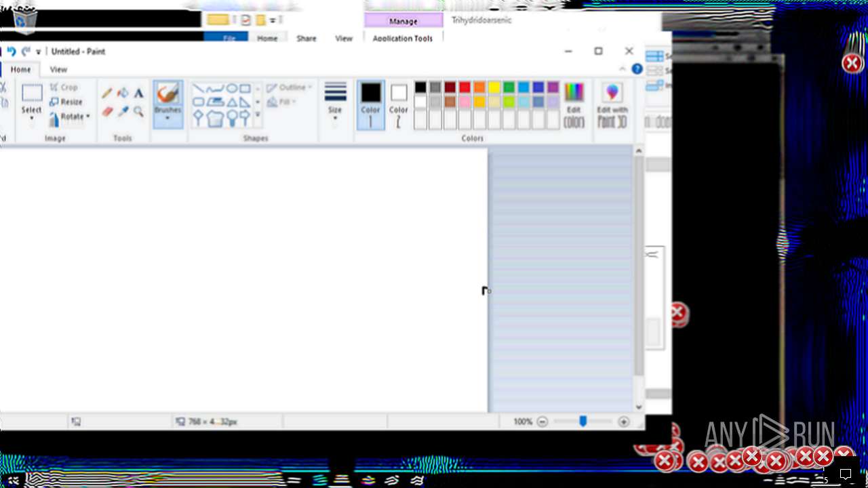The width and height of the screenshot is (868, 488).
Task: Open File tab in File Explorer
Action: pos(229,39)
